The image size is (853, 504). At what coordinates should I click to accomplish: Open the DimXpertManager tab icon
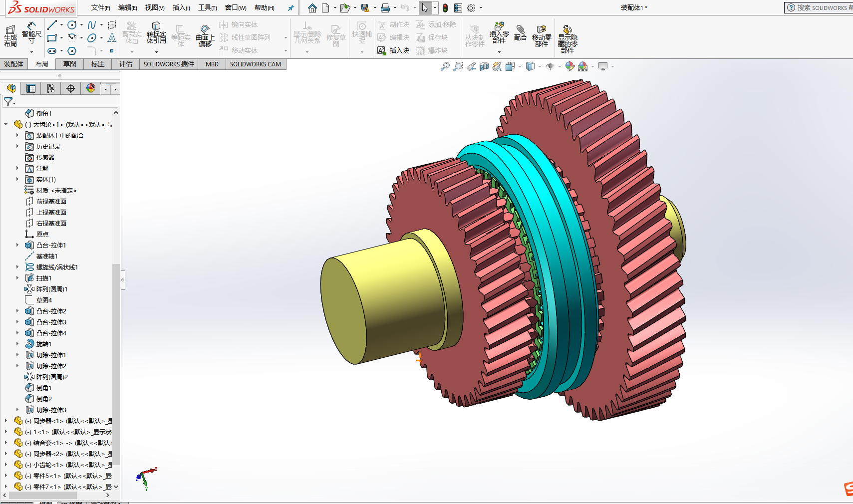(x=71, y=88)
